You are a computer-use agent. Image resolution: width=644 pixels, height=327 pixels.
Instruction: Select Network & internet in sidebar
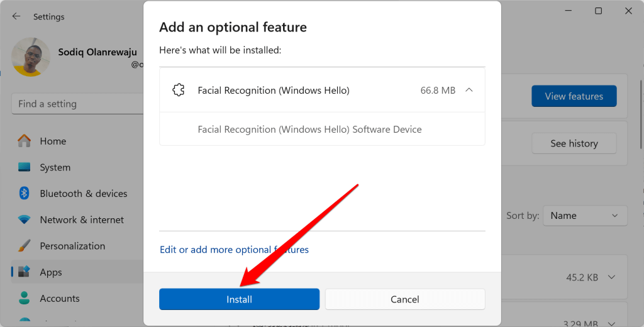pyautogui.click(x=82, y=220)
